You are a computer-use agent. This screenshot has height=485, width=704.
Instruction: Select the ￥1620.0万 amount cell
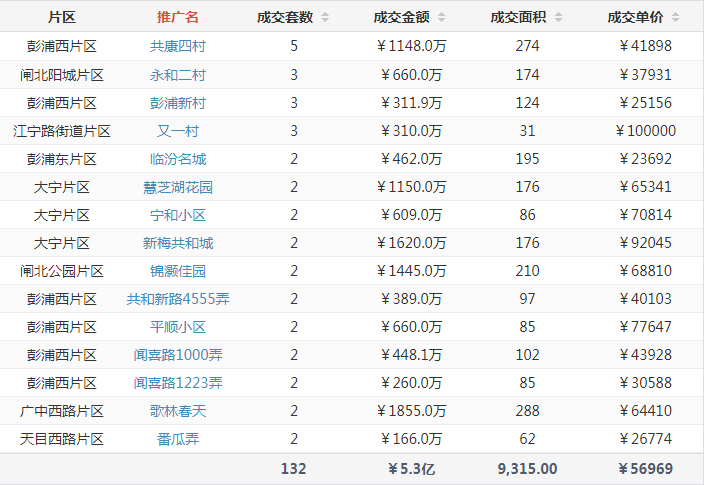(411, 243)
